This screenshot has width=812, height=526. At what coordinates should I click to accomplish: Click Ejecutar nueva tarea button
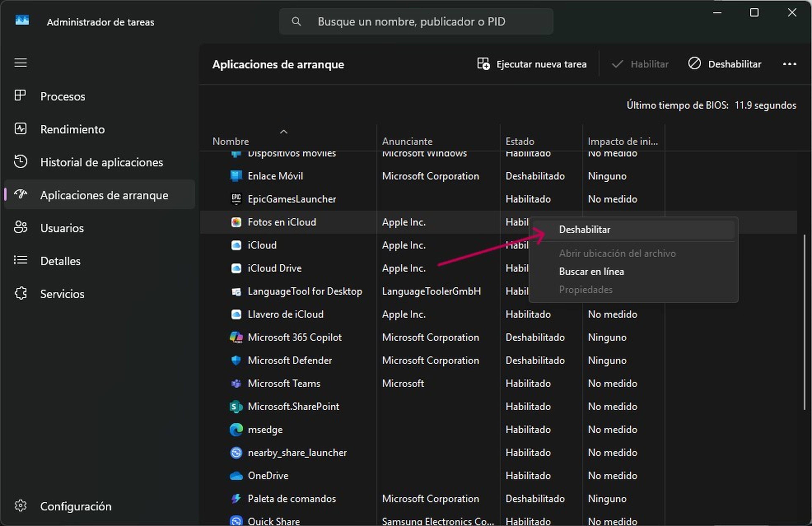tap(532, 64)
